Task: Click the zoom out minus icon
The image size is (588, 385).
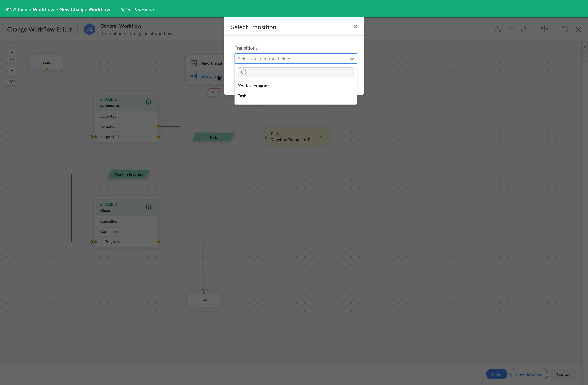Action: [12, 71]
